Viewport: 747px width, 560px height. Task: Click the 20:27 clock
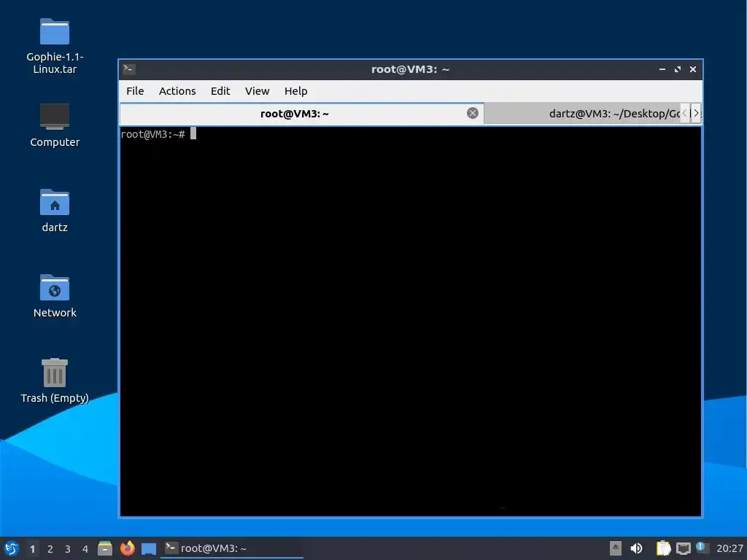[729, 548]
